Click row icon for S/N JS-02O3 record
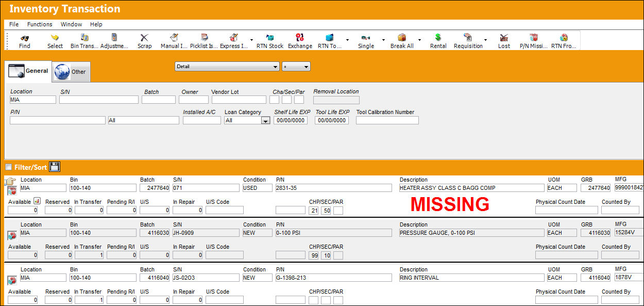The height and width of the screenshot is (306, 644). (12, 281)
